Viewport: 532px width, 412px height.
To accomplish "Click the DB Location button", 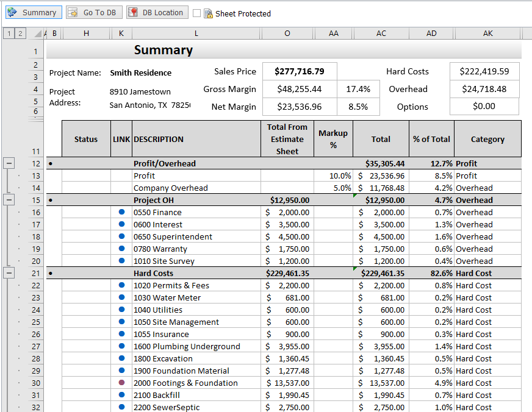I will coord(157,12).
